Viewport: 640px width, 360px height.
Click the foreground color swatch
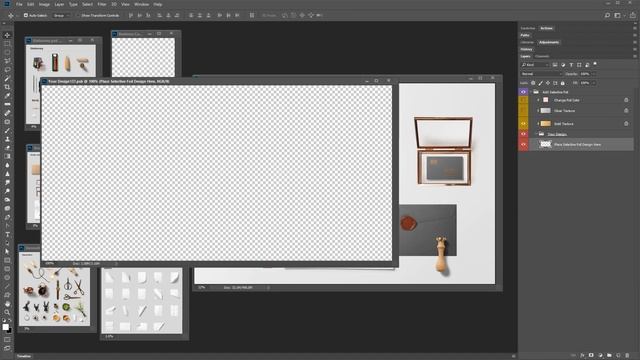[5, 327]
